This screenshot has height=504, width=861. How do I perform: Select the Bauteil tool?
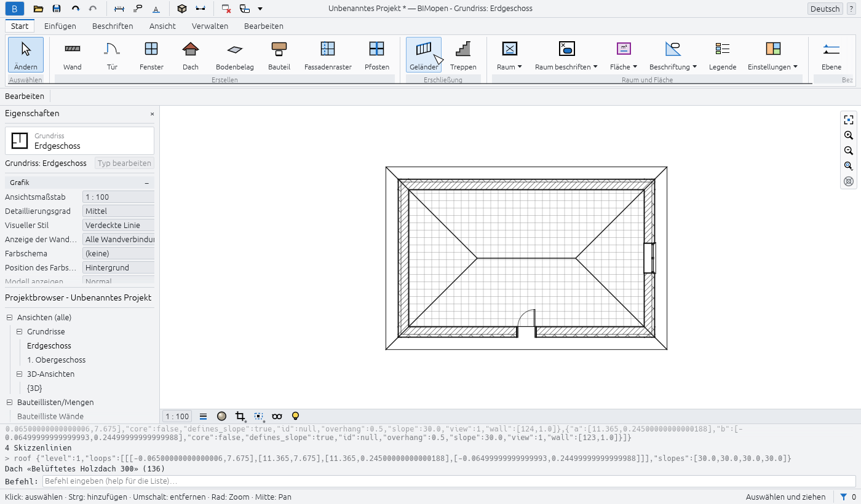[x=279, y=55]
